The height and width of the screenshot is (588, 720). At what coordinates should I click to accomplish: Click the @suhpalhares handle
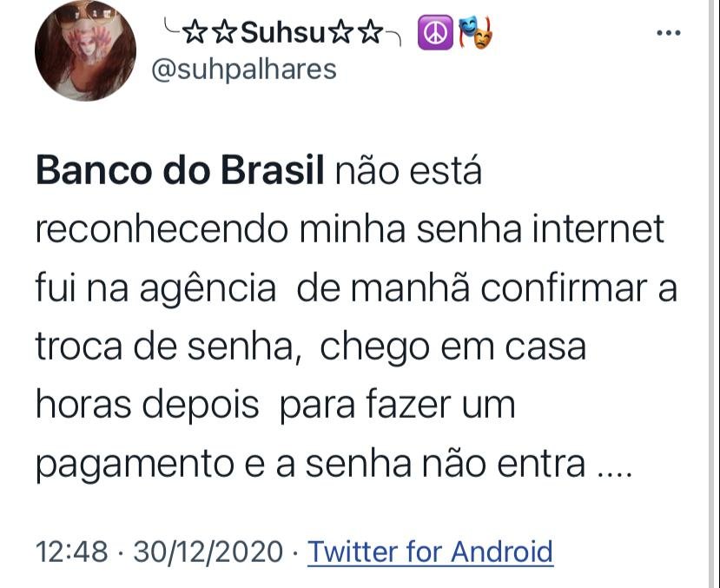(x=244, y=69)
